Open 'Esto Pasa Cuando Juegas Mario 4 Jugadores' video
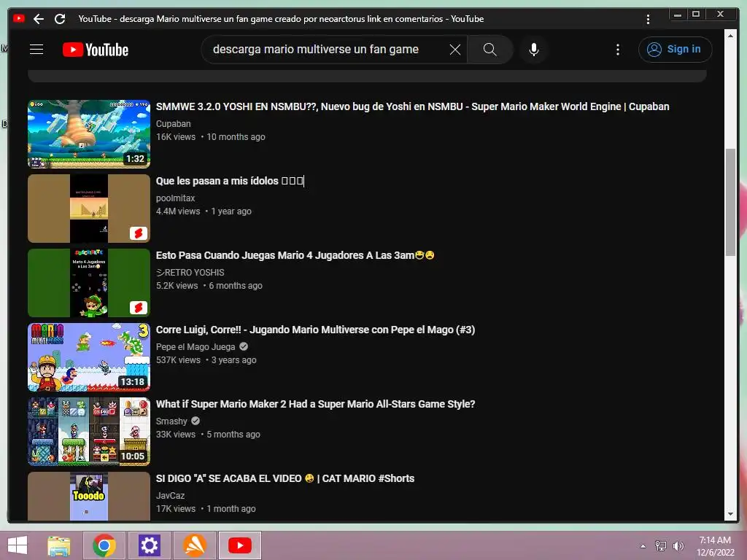 (x=295, y=255)
